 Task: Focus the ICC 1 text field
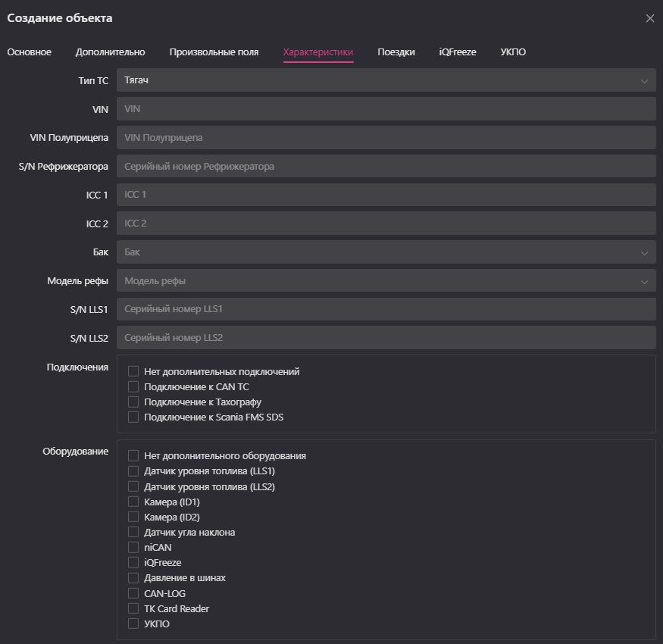click(386, 195)
